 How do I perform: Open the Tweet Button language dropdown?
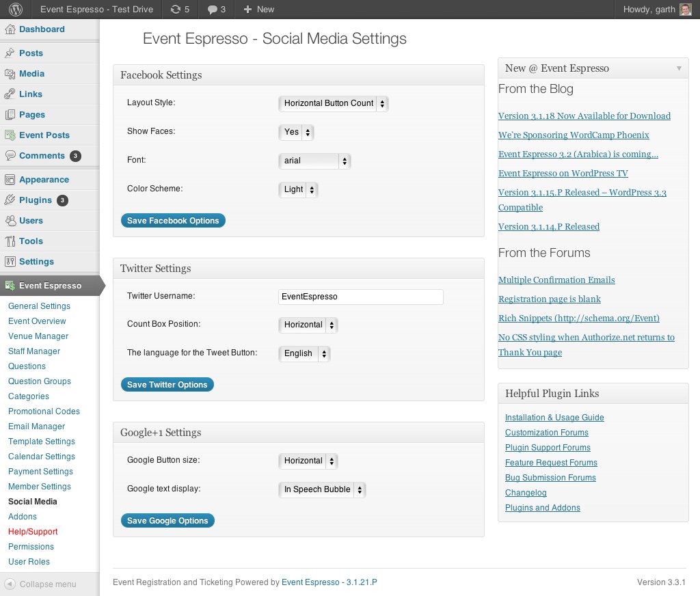coord(304,353)
